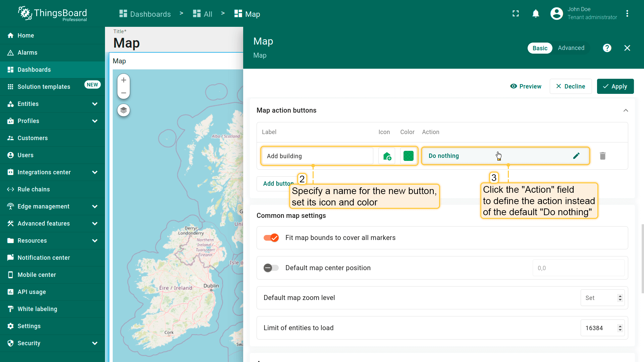Image resolution: width=644 pixels, height=362 pixels.
Task: Click the pencil edit icon for action
Action: coord(576,156)
